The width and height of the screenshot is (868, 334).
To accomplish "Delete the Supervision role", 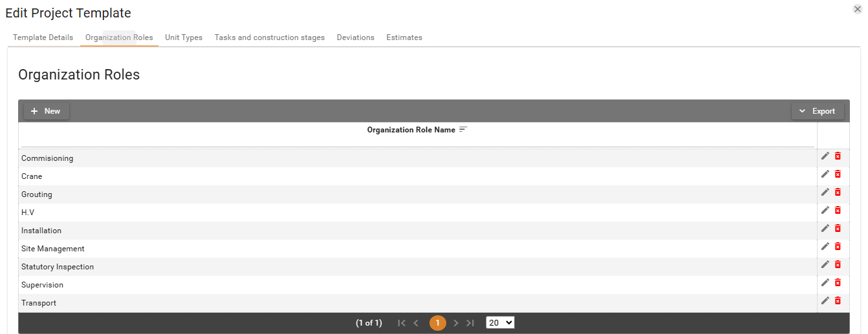I will [x=838, y=282].
